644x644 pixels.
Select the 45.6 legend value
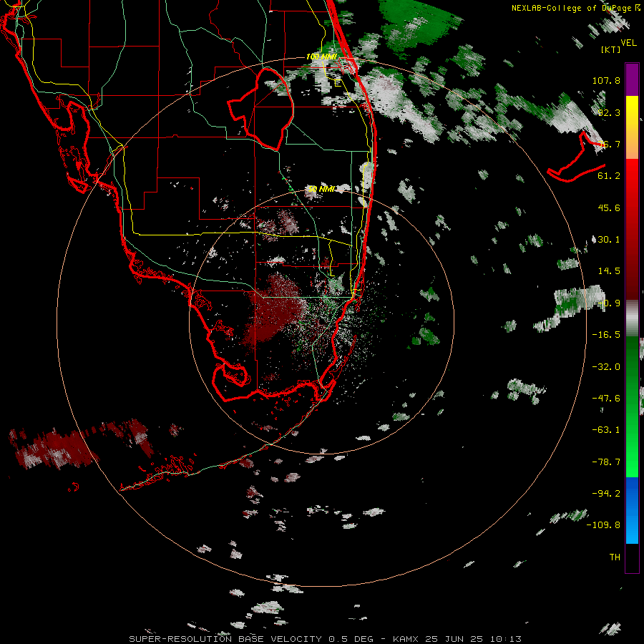609,208
